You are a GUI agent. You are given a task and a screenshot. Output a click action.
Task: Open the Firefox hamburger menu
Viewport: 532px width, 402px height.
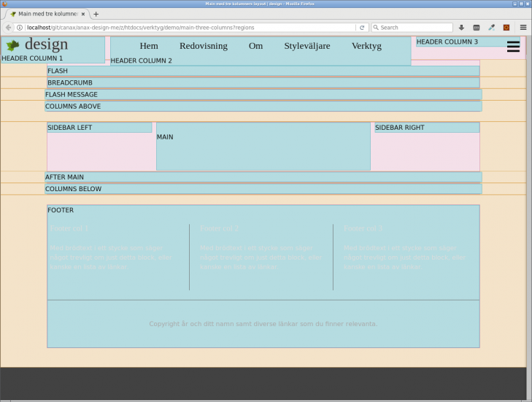click(523, 28)
